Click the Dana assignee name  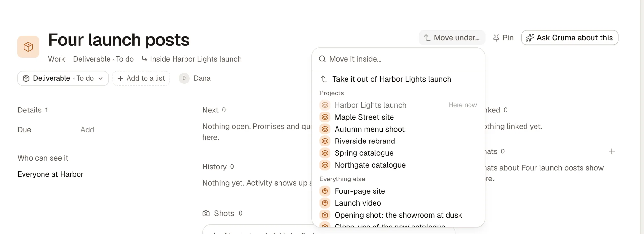click(202, 78)
